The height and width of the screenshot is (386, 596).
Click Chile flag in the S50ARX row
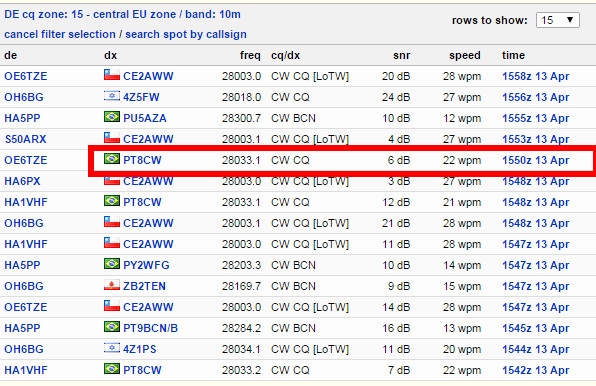(x=112, y=138)
